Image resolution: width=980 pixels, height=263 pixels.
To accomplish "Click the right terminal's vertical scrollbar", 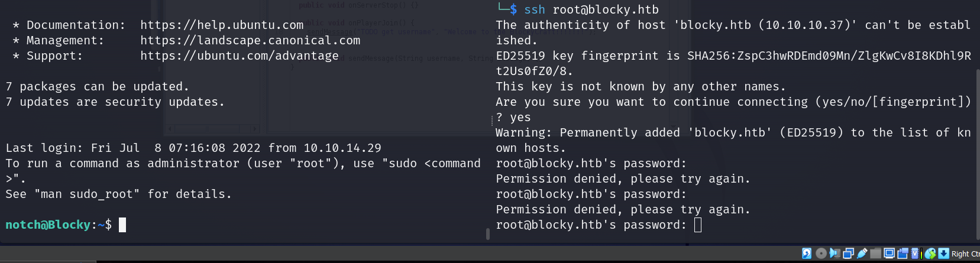I will [x=977, y=148].
